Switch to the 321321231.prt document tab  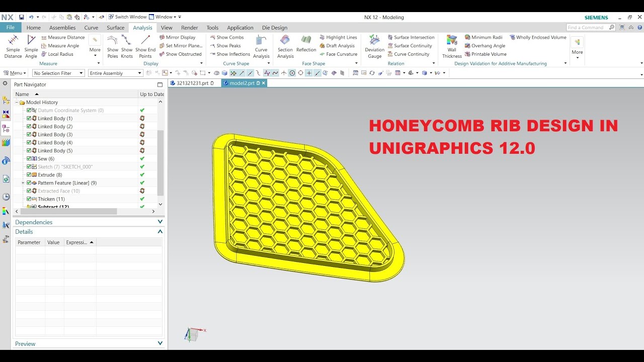192,83
